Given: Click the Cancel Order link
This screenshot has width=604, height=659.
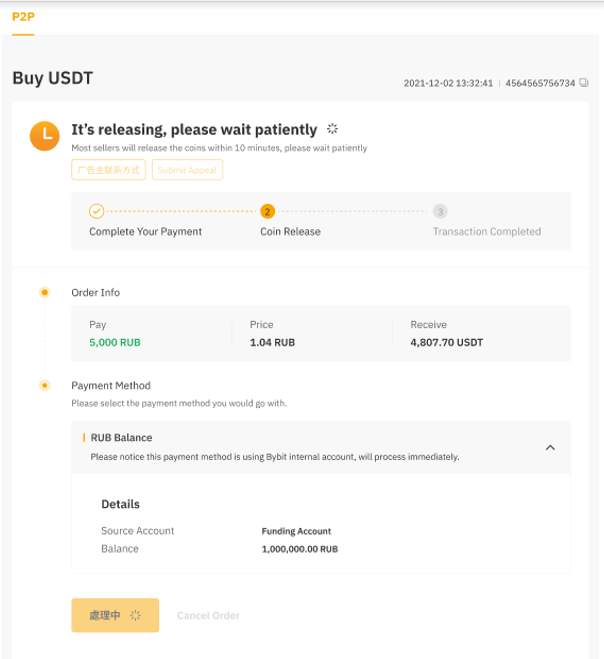Looking at the screenshot, I should [208, 615].
